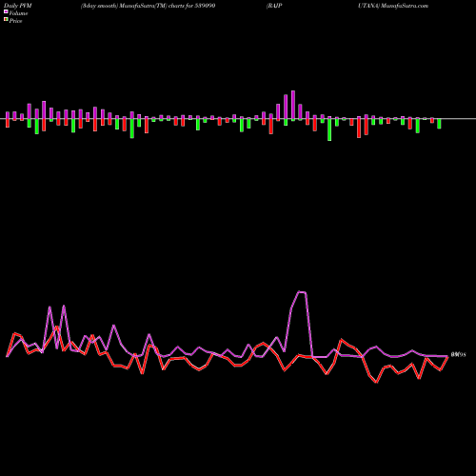Click the 'Price' legend label
Viewport: 476px width, 476px height.
coord(15,21)
